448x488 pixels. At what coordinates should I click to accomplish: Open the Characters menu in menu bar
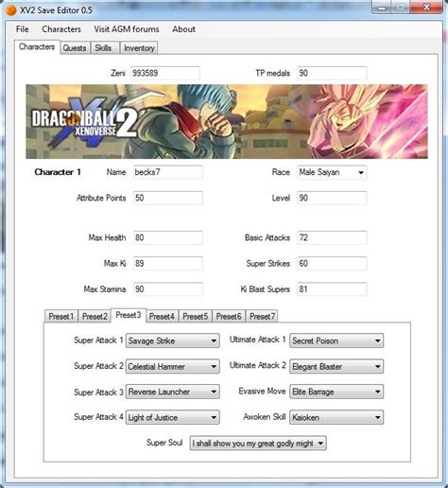[61, 29]
